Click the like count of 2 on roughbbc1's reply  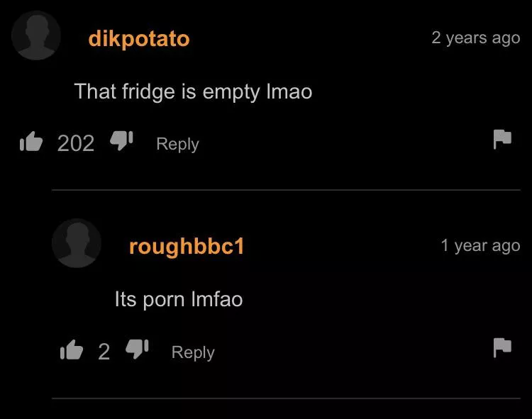point(104,352)
